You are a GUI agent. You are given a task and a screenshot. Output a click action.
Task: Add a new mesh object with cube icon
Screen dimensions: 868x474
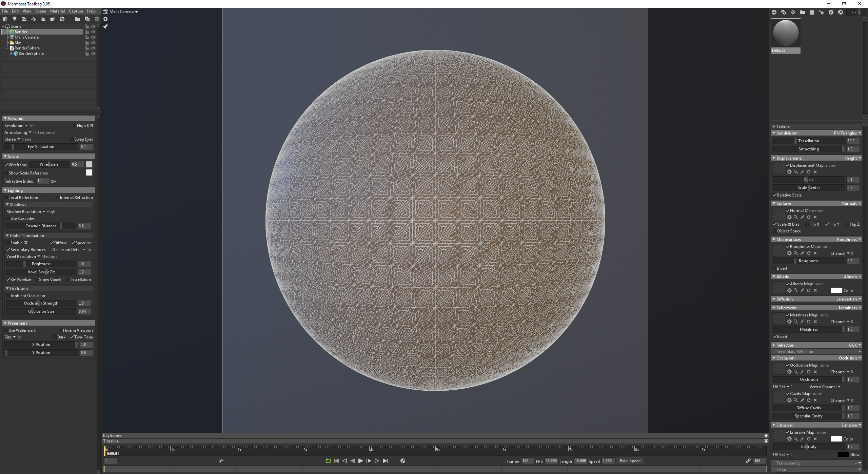(5, 19)
